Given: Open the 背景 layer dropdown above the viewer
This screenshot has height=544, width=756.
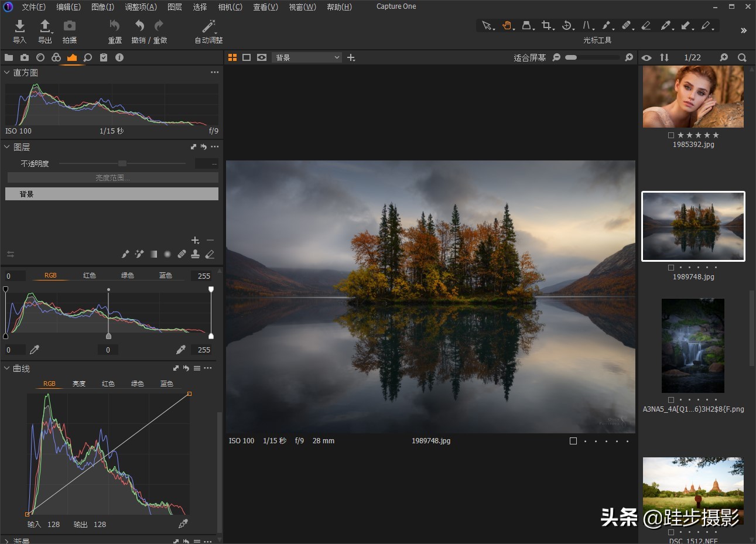Looking at the screenshot, I should [307, 57].
